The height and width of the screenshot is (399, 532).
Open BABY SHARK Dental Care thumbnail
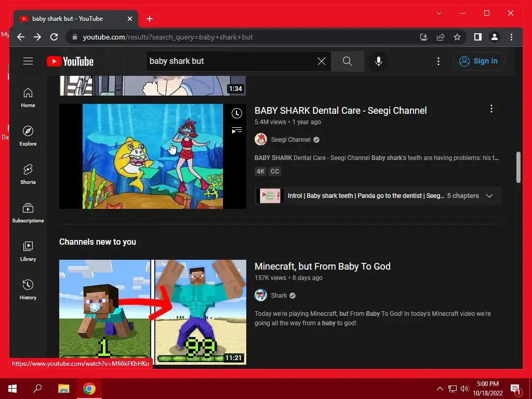tap(153, 156)
